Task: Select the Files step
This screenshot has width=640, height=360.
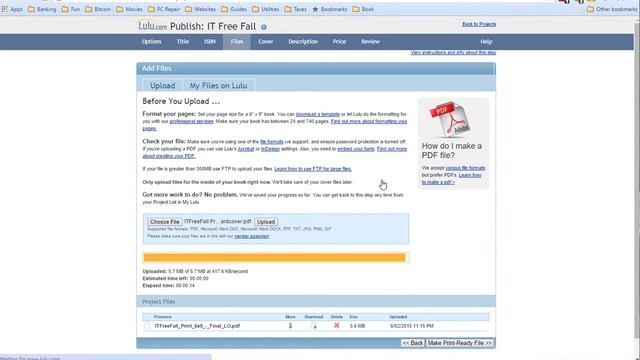Action: click(x=237, y=42)
